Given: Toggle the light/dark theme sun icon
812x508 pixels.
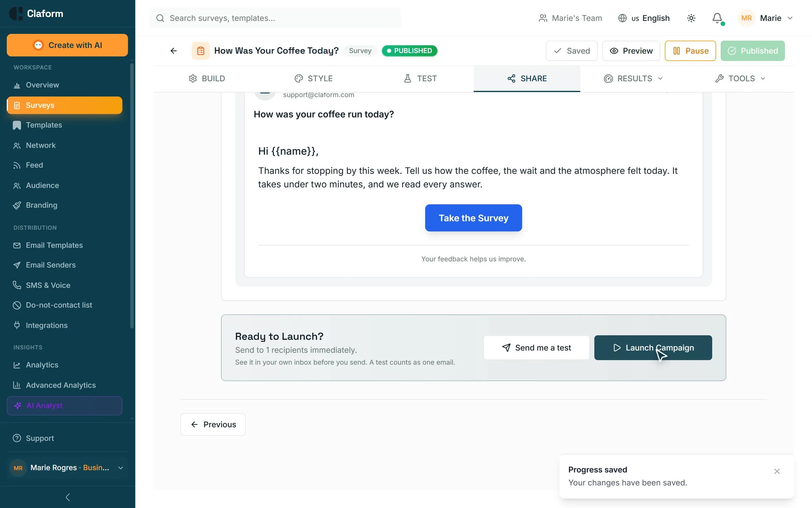Looking at the screenshot, I should coord(691,18).
